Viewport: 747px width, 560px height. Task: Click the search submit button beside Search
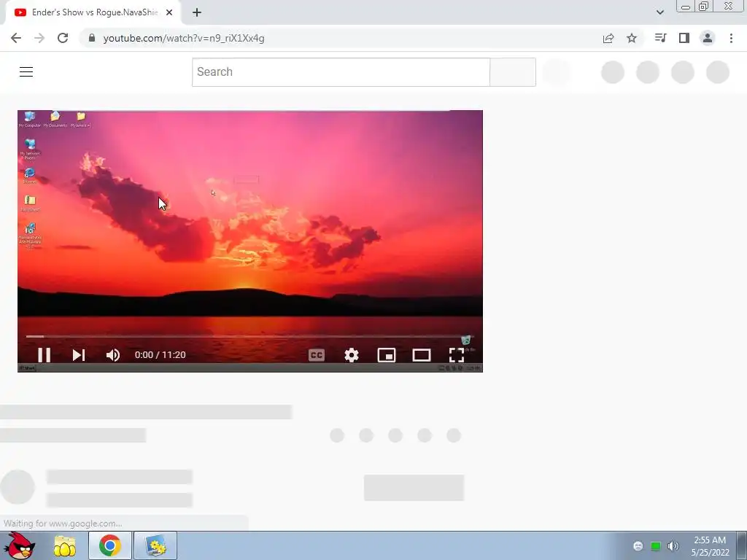[x=513, y=72]
